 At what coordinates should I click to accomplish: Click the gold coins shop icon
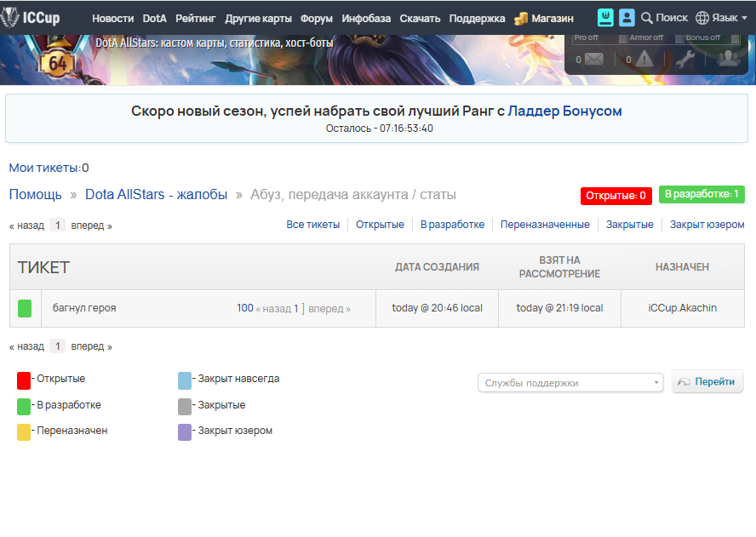click(521, 19)
